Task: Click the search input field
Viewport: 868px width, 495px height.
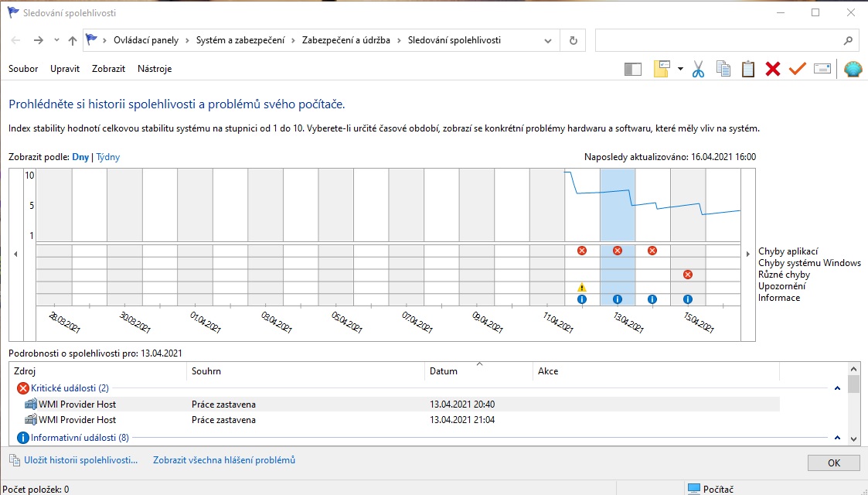Action: tap(717, 40)
